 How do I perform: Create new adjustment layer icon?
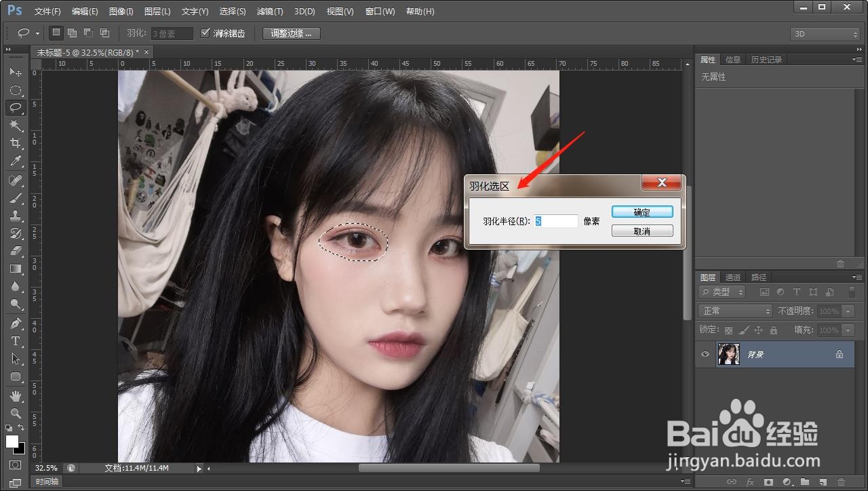pyautogui.click(x=787, y=482)
